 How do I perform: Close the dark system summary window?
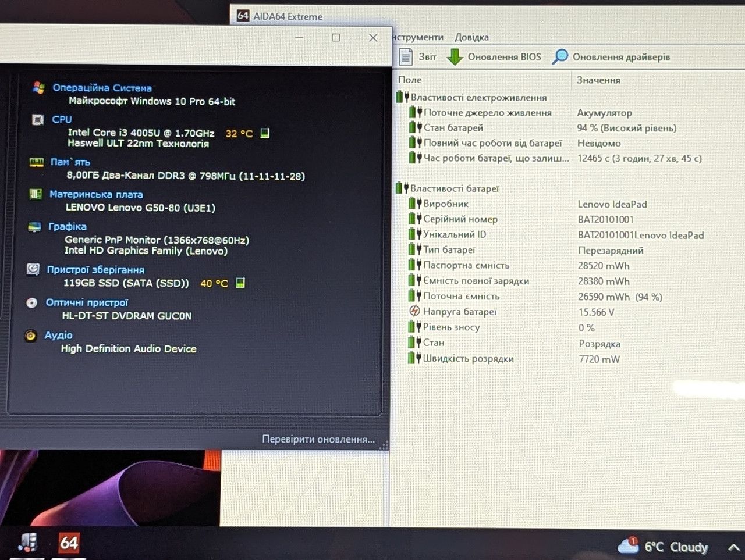[373, 37]
